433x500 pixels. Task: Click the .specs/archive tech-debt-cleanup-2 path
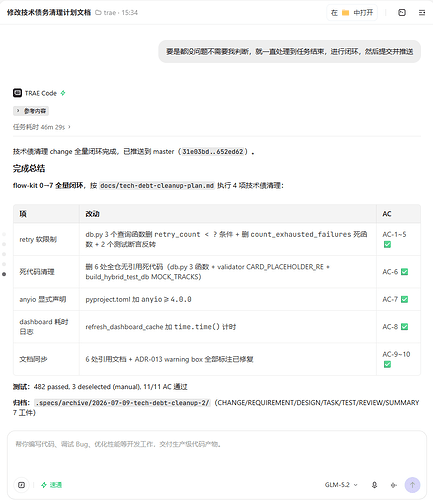(x=122, y=403)
